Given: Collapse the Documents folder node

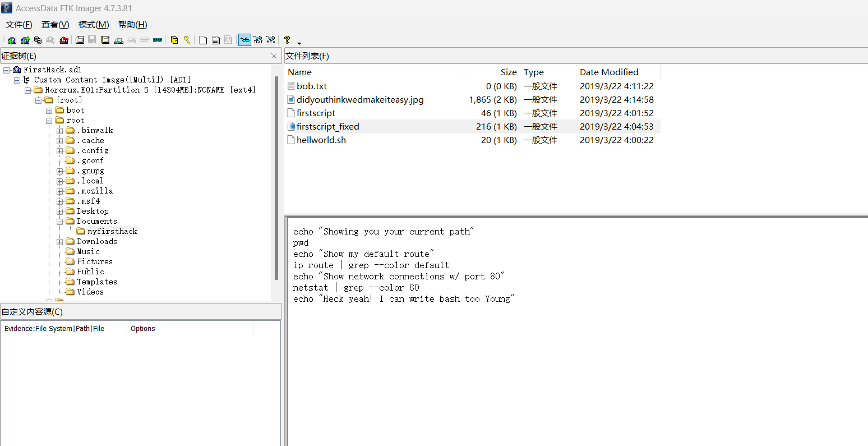Looking at the screenshot, I should click(59, 222).
